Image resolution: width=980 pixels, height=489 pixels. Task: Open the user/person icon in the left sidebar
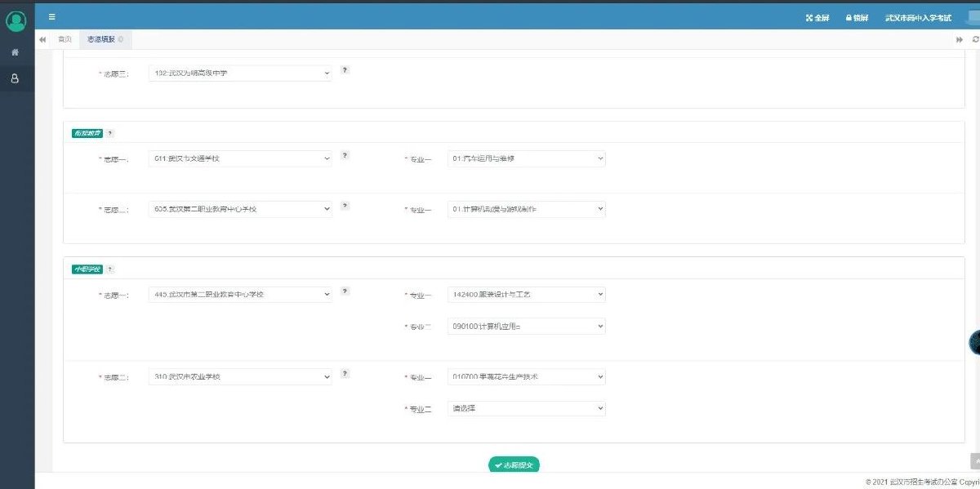click(15, 79)
